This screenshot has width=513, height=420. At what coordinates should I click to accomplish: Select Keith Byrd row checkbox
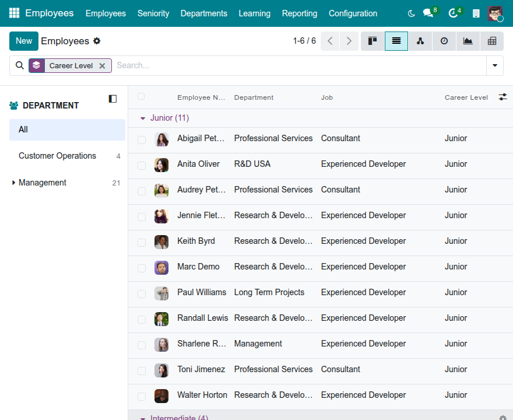[142, 242]
